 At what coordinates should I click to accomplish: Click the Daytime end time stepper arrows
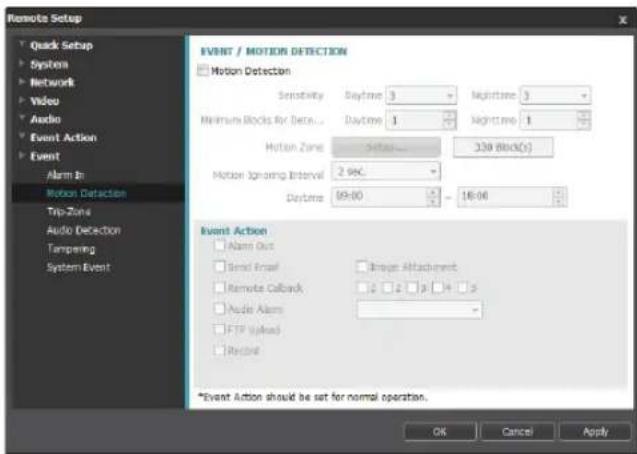pyautogui.click(x=559, y=197)
